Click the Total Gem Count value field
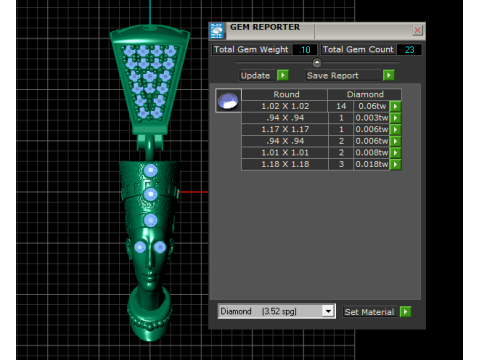This screenshot has height=360, width=480. [409, 50]
